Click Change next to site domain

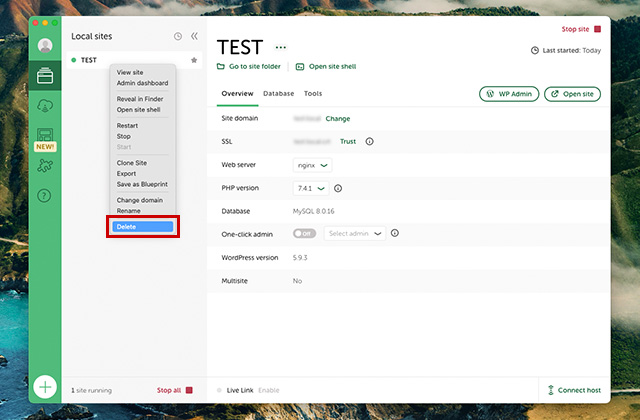(x=338, y=119)
